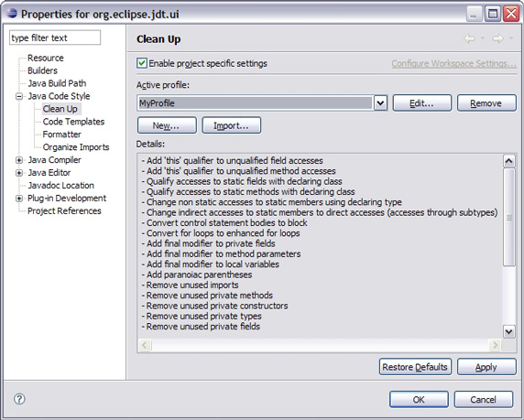The width and height of the screenshot is (524, 420).
Task: Click the Apply button
Action: pyautogui.click(x=486, y=367)
